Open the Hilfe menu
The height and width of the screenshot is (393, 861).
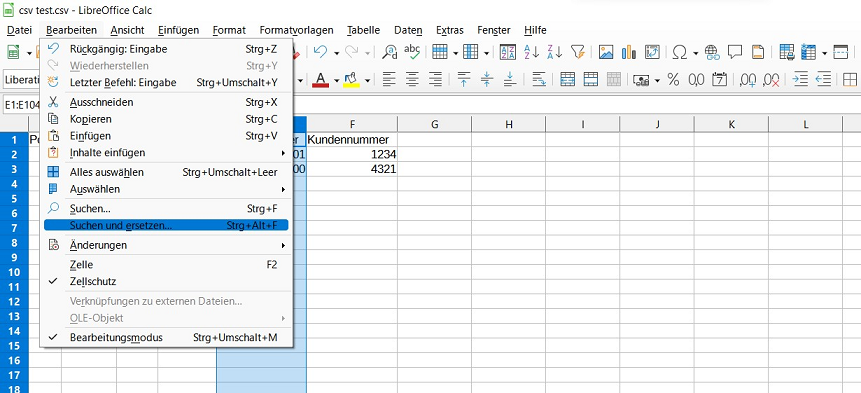(535, 30)
